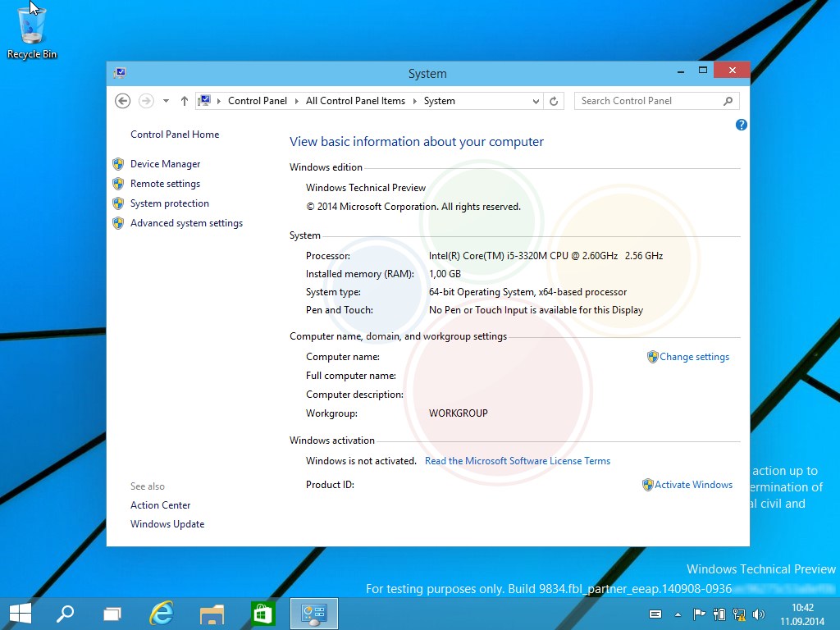The height and width of the screenshot is (630, 840).
Task: Launch the Windows Store from taskbar
Action: pyautogui.click(x=262, y=613)
